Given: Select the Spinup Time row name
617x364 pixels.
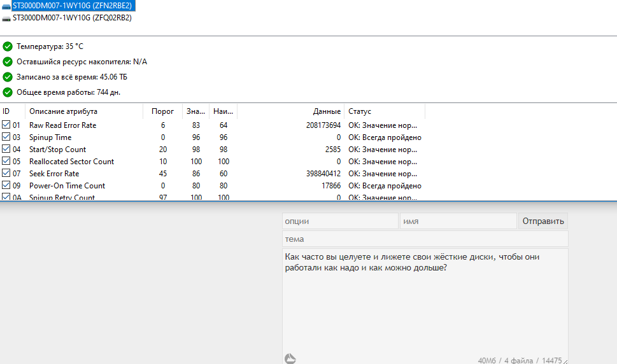Looking at the screenshot, I should [50, 137].
